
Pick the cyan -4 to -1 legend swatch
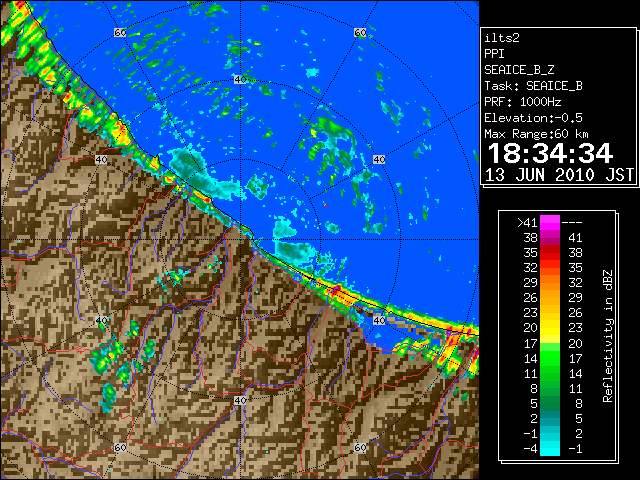pyautogui.click(x=550, y=449)
